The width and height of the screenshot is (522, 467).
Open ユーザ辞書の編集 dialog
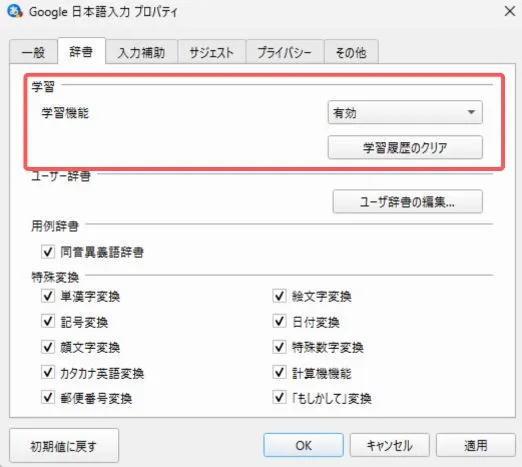pos(407,201)
